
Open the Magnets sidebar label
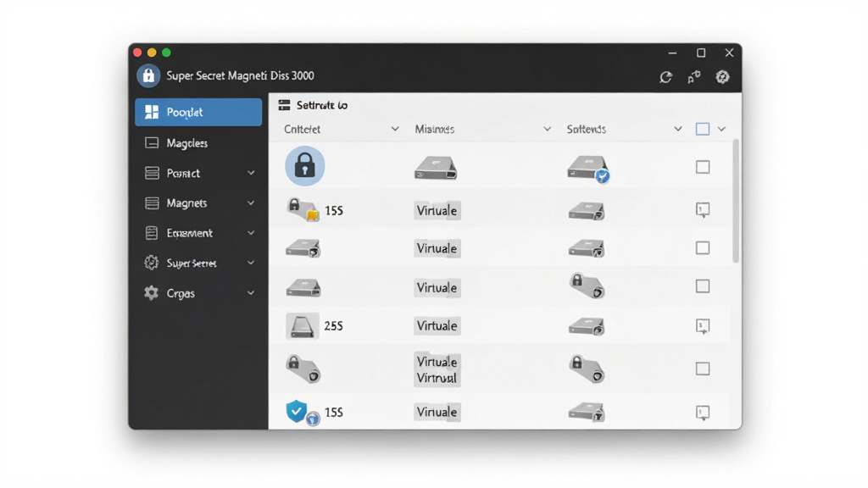point(186,203)
